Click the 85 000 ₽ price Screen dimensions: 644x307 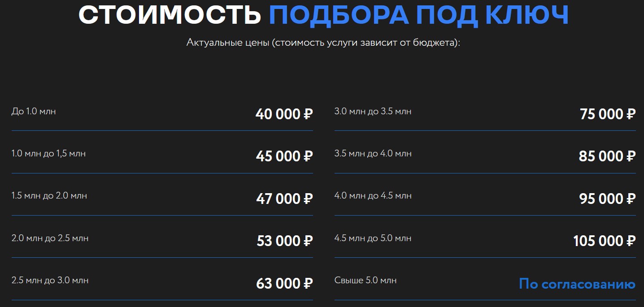pos(607,156)
